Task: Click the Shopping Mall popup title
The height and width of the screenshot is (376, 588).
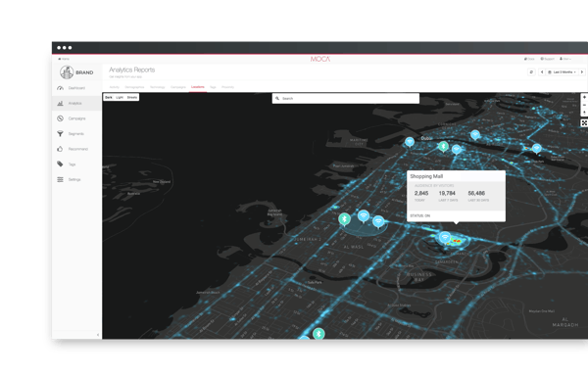Action: (x=426, y=176)
